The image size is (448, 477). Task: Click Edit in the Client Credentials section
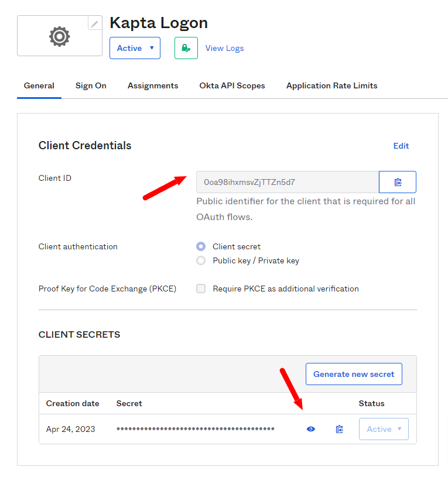coord(401,146)
